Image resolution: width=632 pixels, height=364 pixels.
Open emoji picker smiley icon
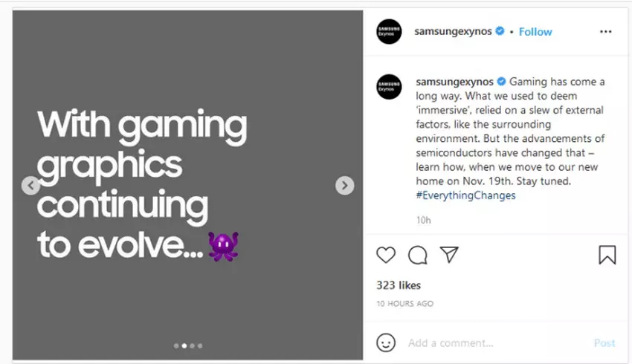(x=386, y=342)
